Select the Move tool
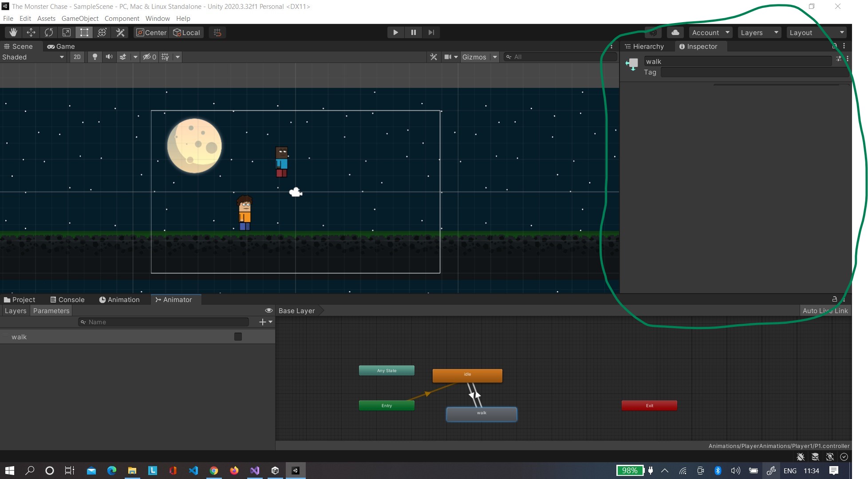This screenshot has height=479, width=868. pyautogui.click(x=31, y=32)
